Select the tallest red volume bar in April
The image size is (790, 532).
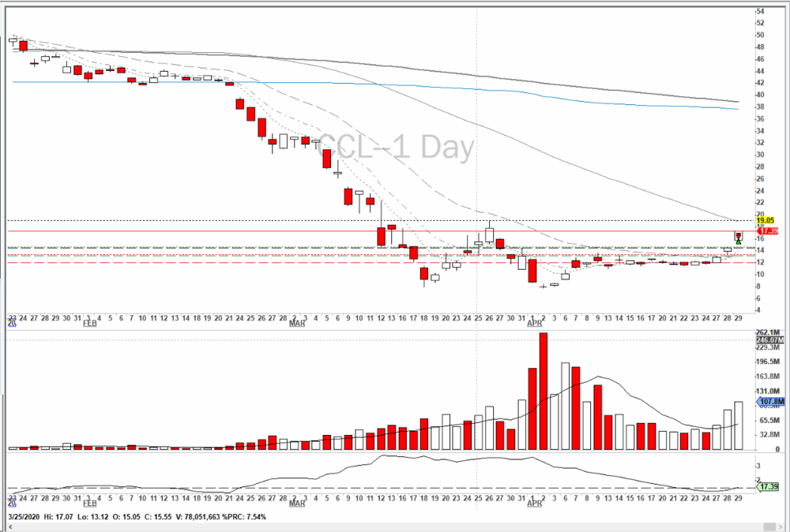click(x=543, y=391)
